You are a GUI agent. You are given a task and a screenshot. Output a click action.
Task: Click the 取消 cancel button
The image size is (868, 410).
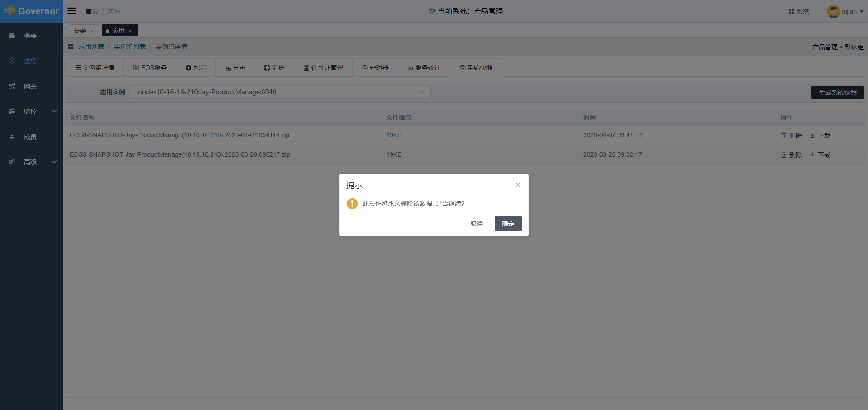(x=476, y=224)
